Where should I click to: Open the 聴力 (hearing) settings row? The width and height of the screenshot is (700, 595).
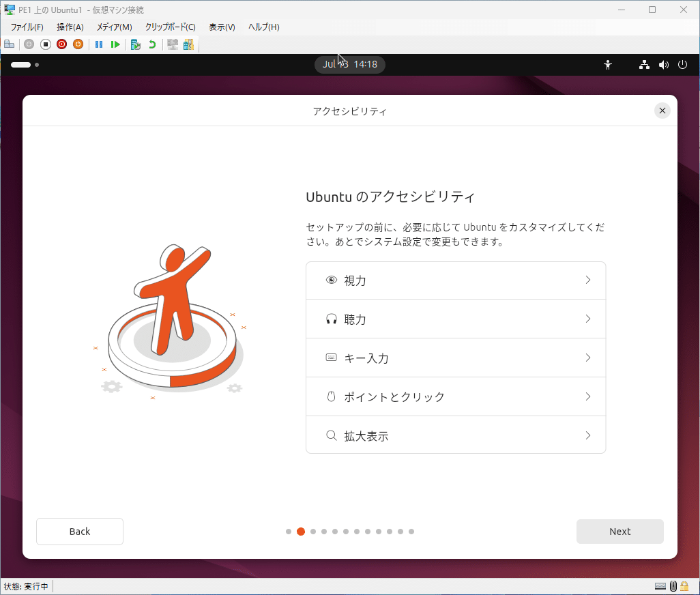(x=456, y=319)
